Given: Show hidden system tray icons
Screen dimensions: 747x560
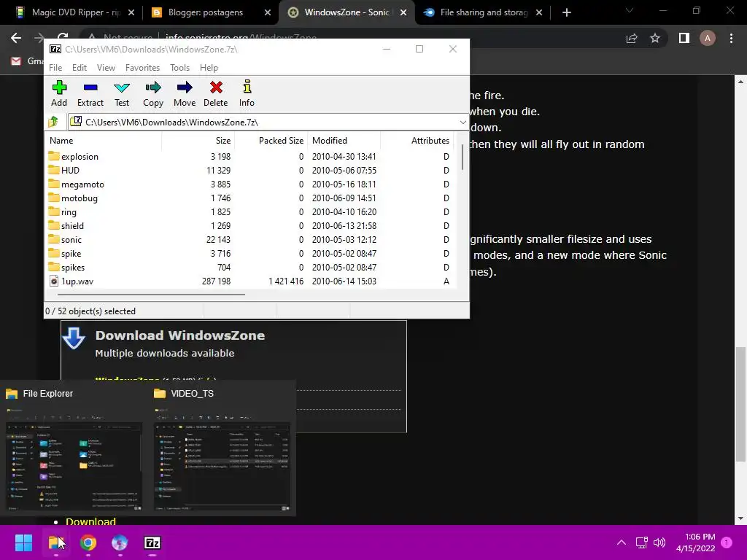Looking at the screenshot, I should [x=622, y=542].
